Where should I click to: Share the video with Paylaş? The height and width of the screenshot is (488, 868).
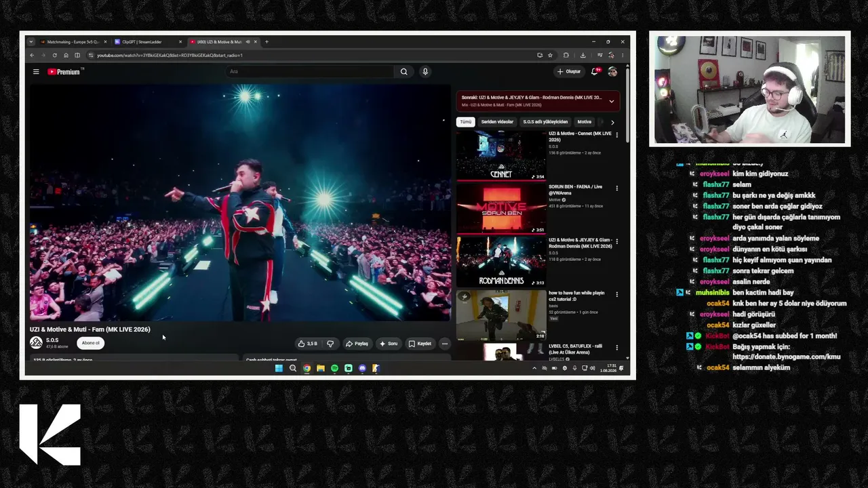pyautogui.click(x=357, y=344)
